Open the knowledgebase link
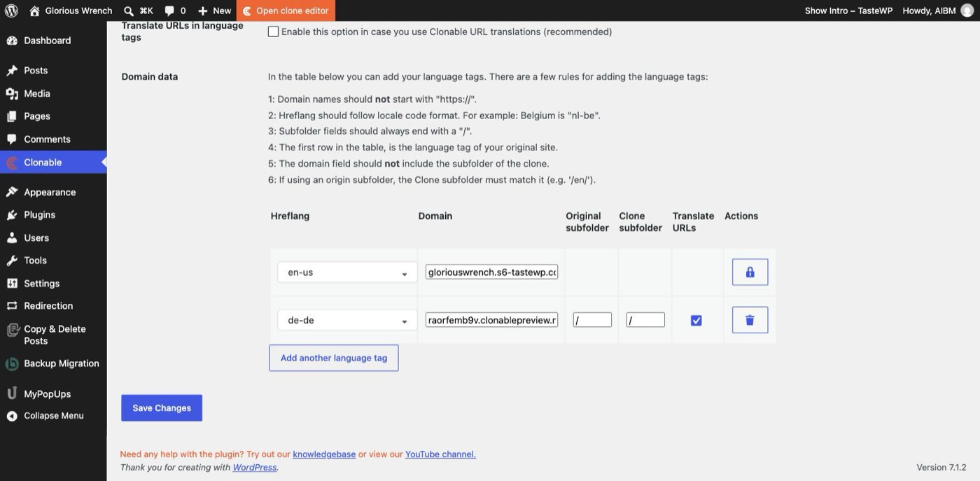Screen dimensions: 980x481 [x=324, y=454]
